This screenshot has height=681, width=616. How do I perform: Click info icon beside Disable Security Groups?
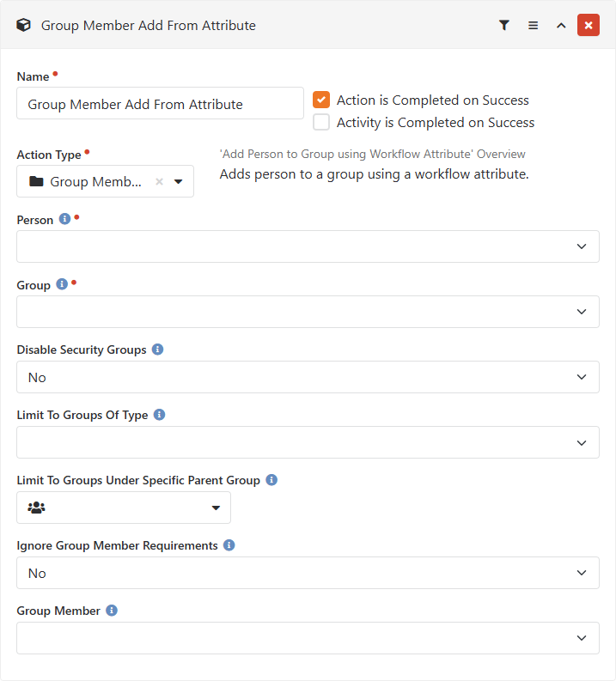157,350
